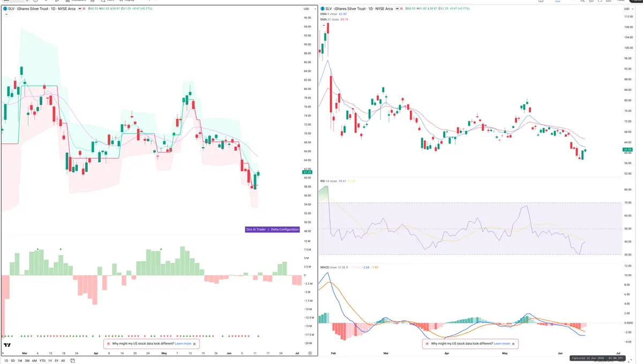This screenshot has width=643, height=364.
Task: Click the TradingView logo on left chart
Action: pyautogui.click(x=8, y=346)
